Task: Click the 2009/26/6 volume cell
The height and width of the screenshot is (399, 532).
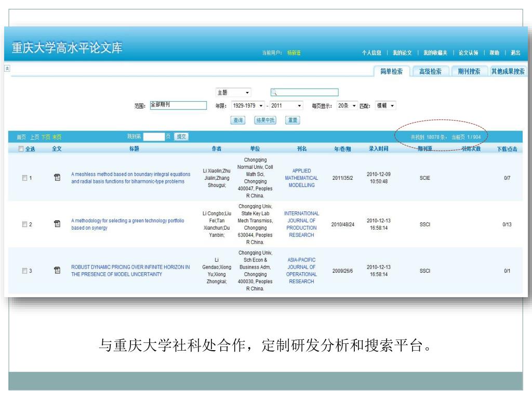Action: 342,271
